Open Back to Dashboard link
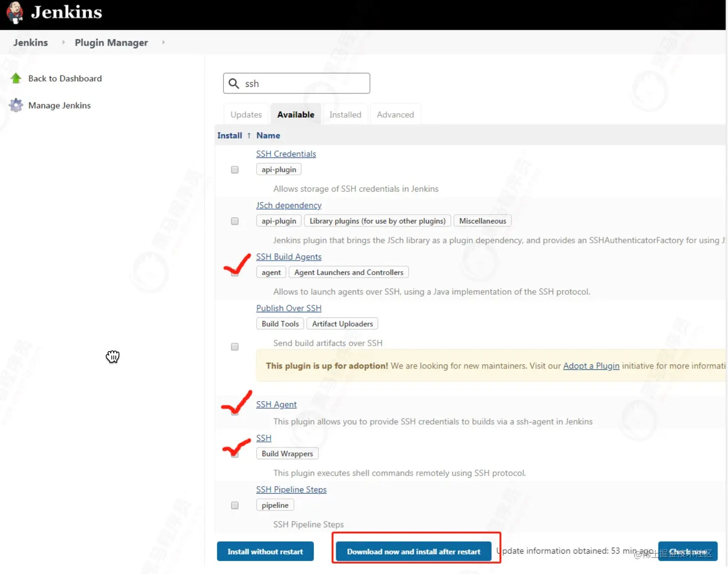Screen dimensions: 728x574 coord(65,78)
